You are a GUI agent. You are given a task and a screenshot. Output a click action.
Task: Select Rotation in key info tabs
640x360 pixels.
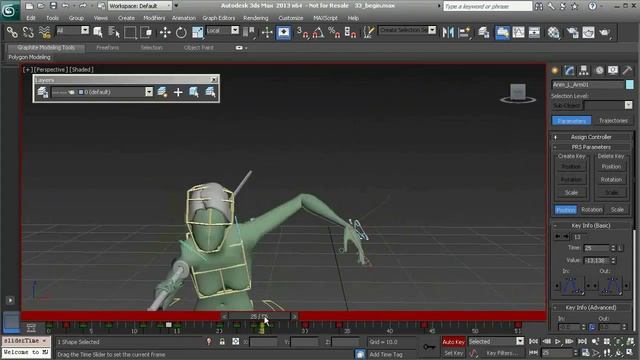click(591, 210)
